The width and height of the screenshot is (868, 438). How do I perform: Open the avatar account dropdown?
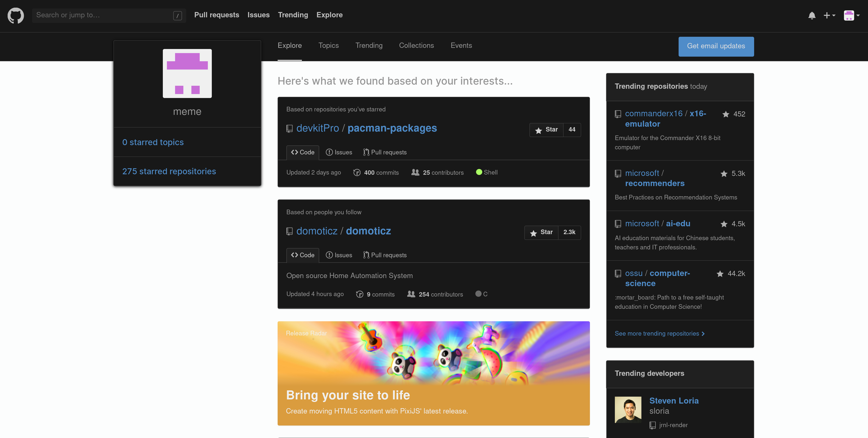coord(852,15)
